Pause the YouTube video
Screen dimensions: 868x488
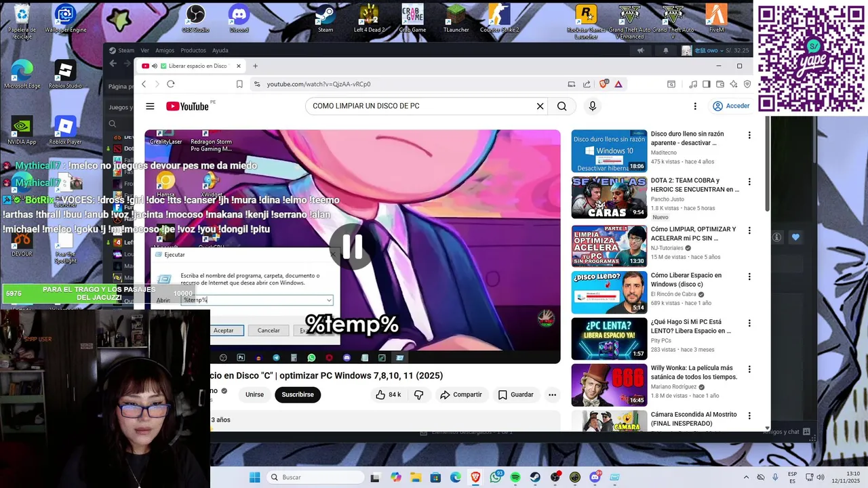[x=352, y=247]
